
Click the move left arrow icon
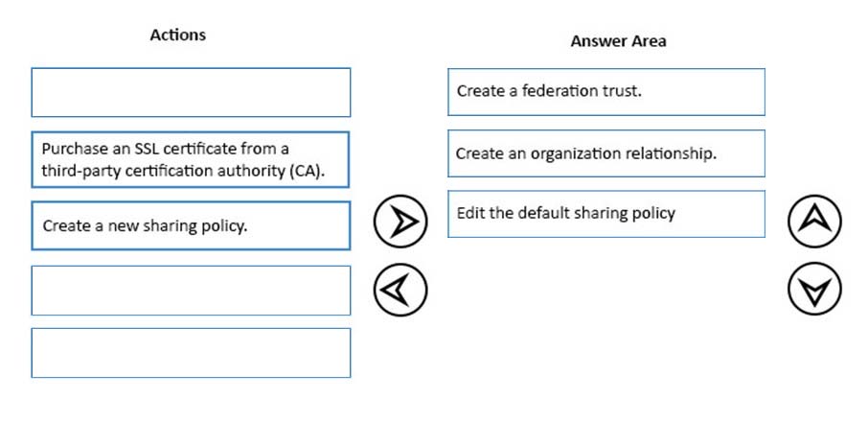400,289
